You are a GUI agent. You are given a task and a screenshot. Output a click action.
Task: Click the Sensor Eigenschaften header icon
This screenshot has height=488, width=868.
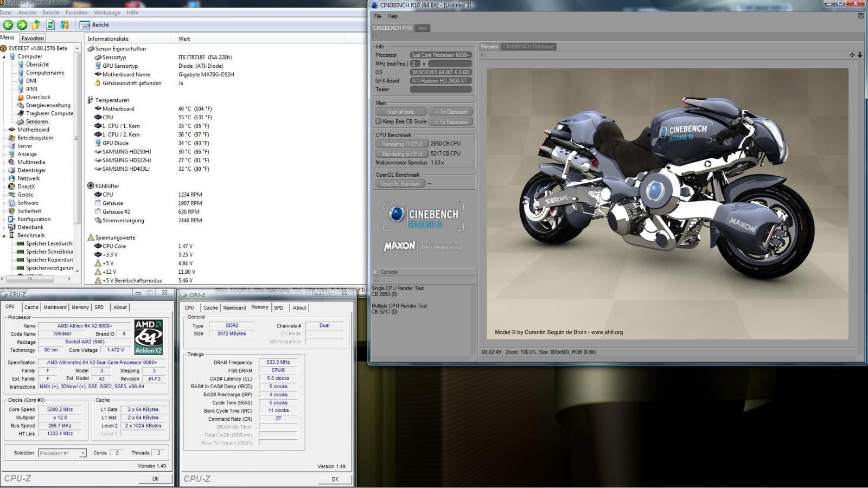pos(91,49)
